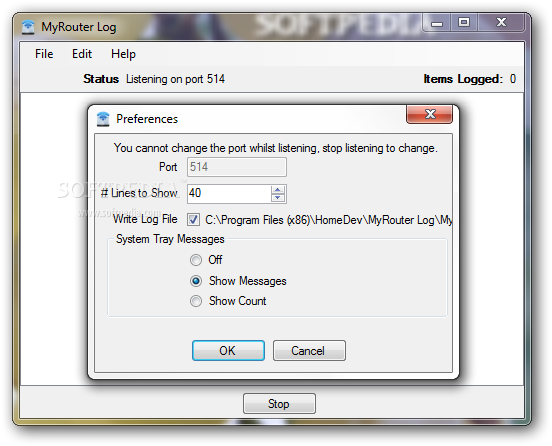Viewport: 552px width, 446px height.
Task: Click into the Lines to Show field
Action: point(229,194)
